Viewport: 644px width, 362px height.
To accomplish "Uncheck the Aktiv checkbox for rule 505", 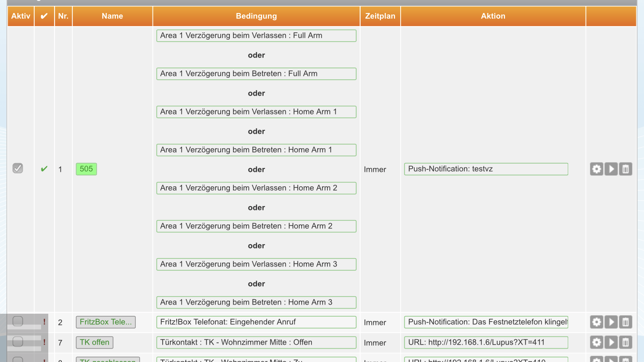I will coord(18,168).
